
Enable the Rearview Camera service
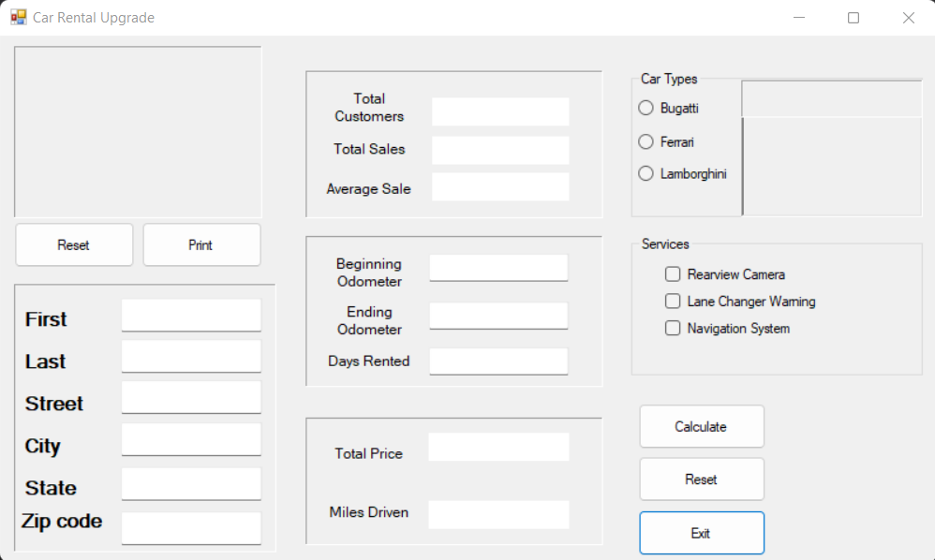(x=673, y=274)
